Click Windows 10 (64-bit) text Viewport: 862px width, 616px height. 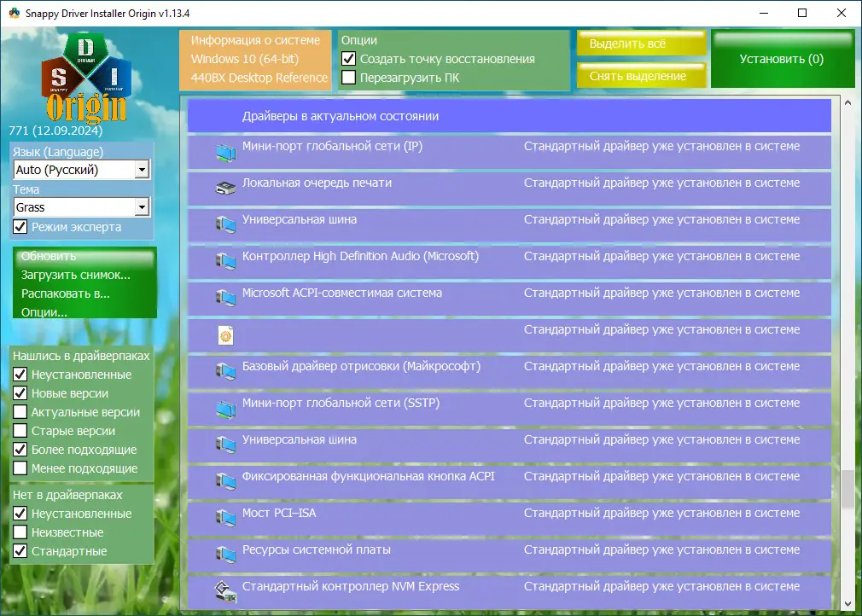tap(245, 59)
